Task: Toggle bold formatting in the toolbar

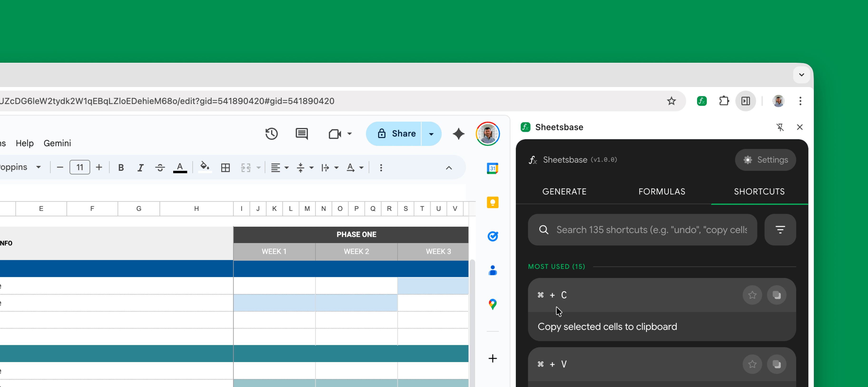Action: tap(121, 167)
